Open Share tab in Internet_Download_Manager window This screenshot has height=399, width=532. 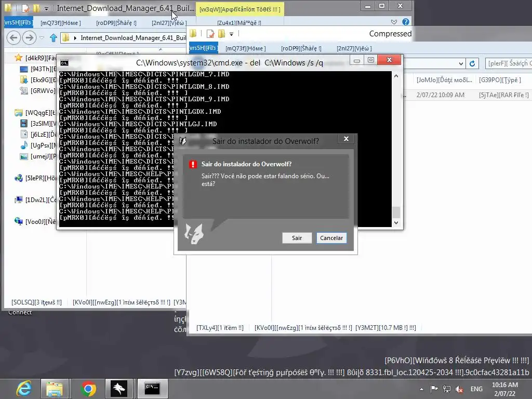(x=116, y=23)
